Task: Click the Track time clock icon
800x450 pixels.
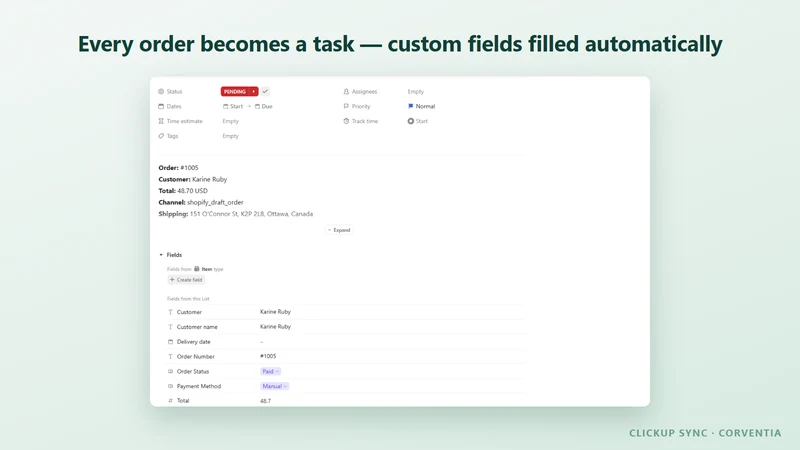Action: [346, 121]
